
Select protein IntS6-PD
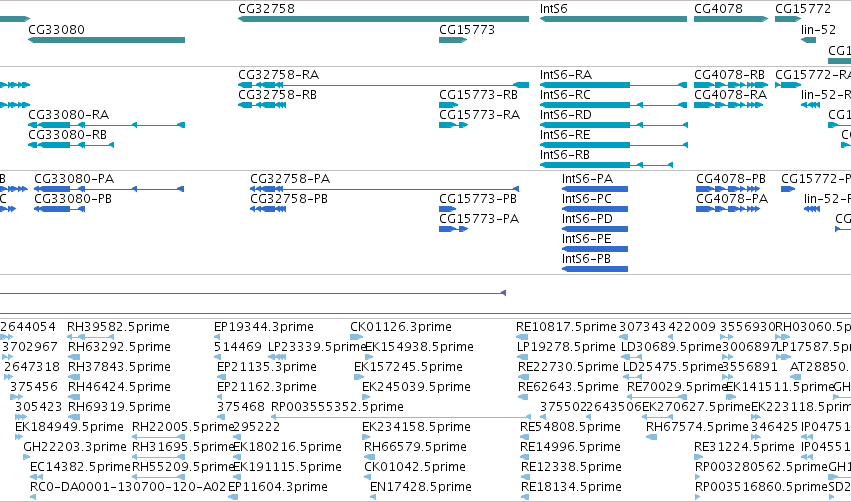588,219
